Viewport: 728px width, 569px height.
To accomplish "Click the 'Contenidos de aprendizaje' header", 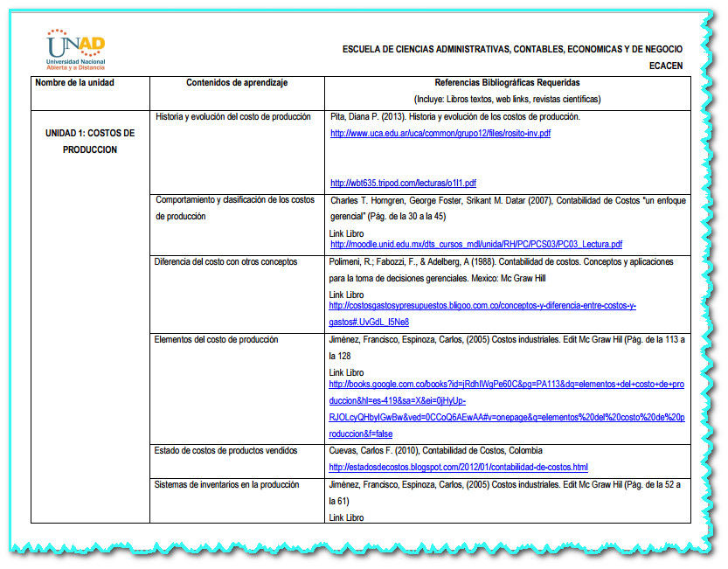I will 237,83.
